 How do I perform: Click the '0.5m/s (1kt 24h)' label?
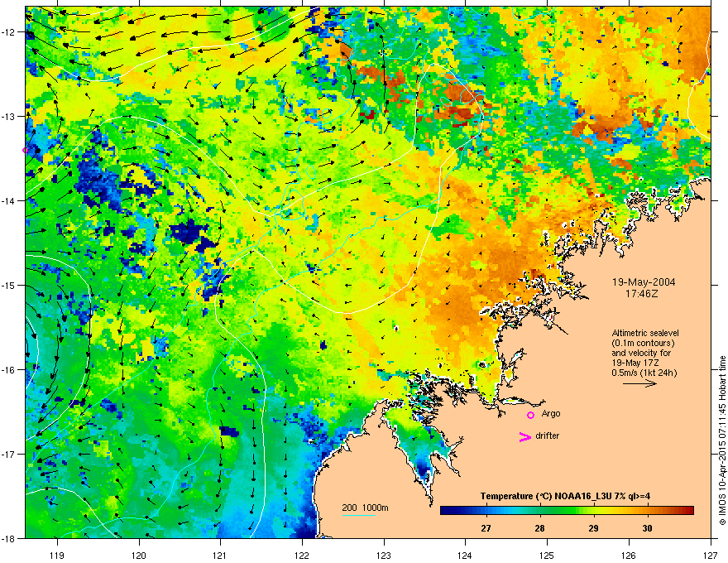tap(644, 373)
